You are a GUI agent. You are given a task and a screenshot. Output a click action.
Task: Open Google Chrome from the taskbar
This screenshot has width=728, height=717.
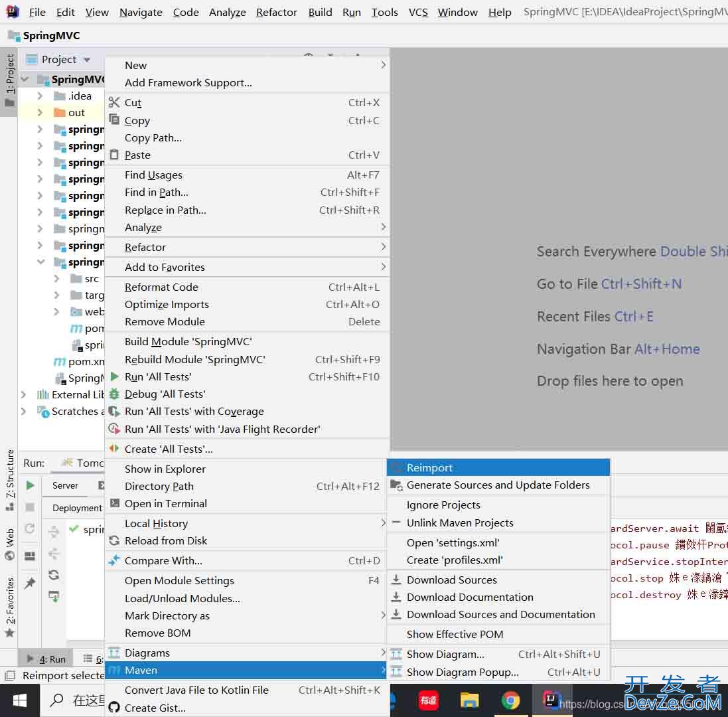click(x=510, y=700)
